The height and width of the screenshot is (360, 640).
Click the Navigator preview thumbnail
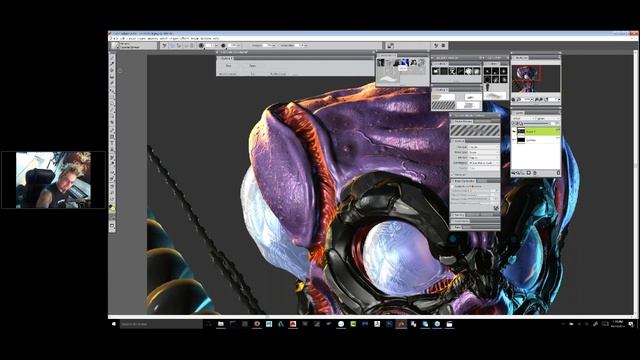536,78
